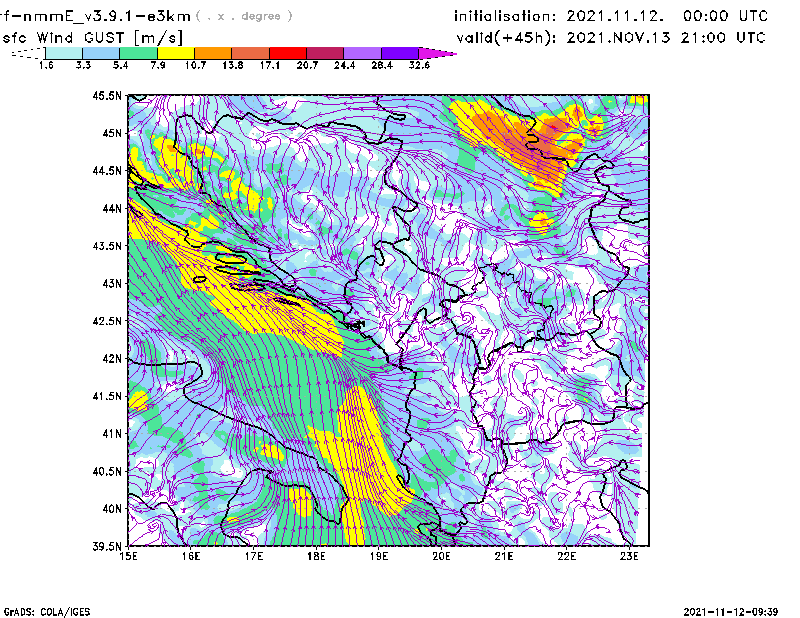The width and height of the screenshot is (800, 618).
Task: Click the 42.5N latitude label
Action: click(107, 321)
